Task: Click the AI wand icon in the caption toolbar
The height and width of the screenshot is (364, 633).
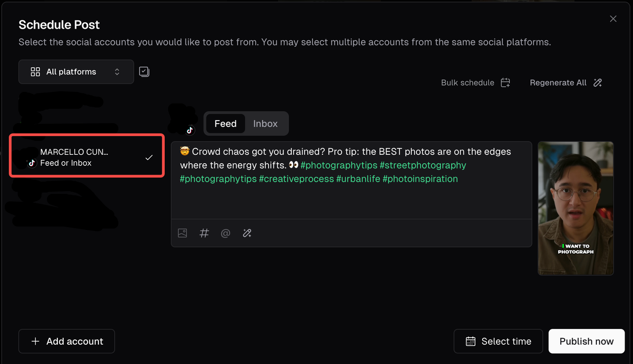Action: pyautogui.click(x=247, y=233)
